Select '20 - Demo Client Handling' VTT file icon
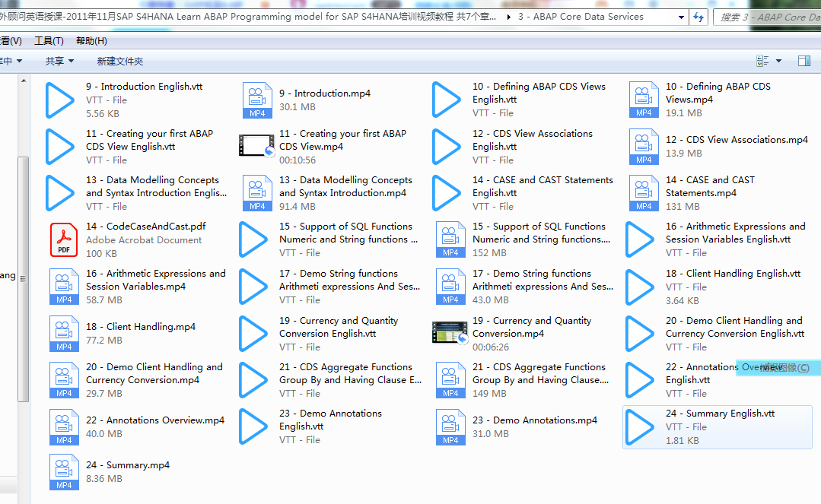The width and height of the screenshot is (821, 504). tap(640, 334)
